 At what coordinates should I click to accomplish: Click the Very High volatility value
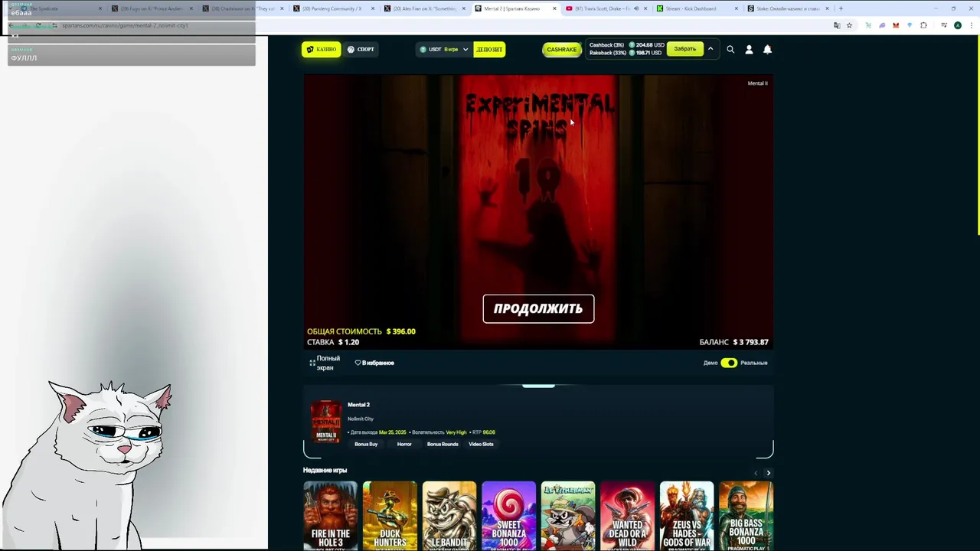point(456,432)
